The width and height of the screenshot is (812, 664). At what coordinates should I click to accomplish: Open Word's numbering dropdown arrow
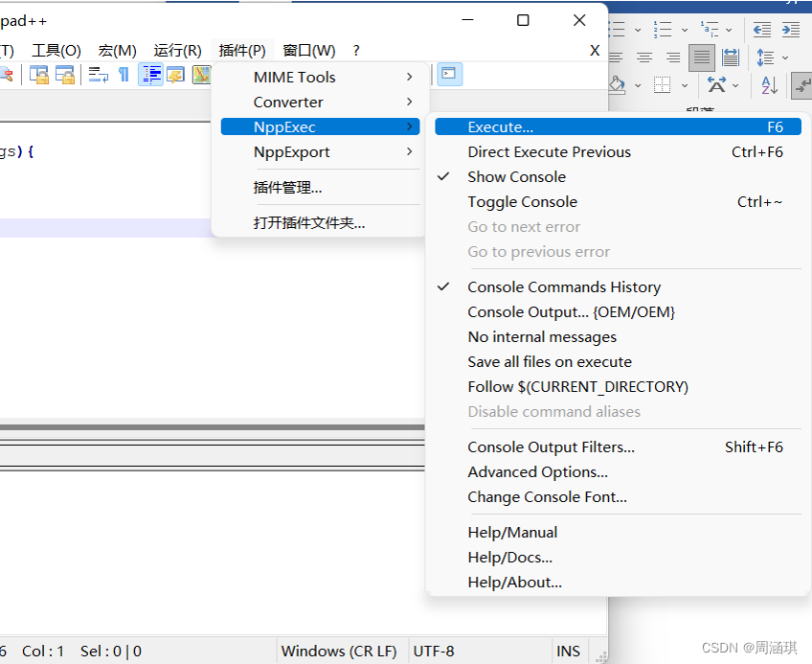pos(685,30)
